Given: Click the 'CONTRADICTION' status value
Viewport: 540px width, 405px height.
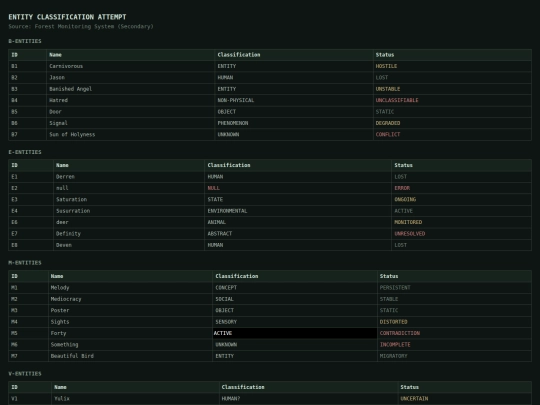Looking at the screenshot, I should click(x=399, y=333).
